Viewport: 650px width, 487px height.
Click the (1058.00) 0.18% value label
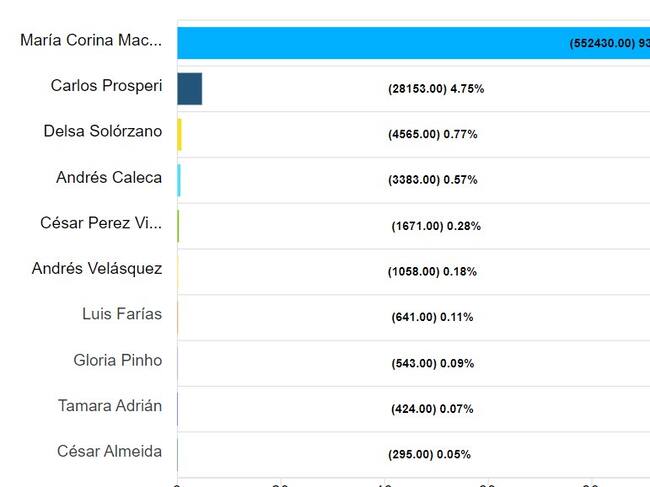pos(432,272)
